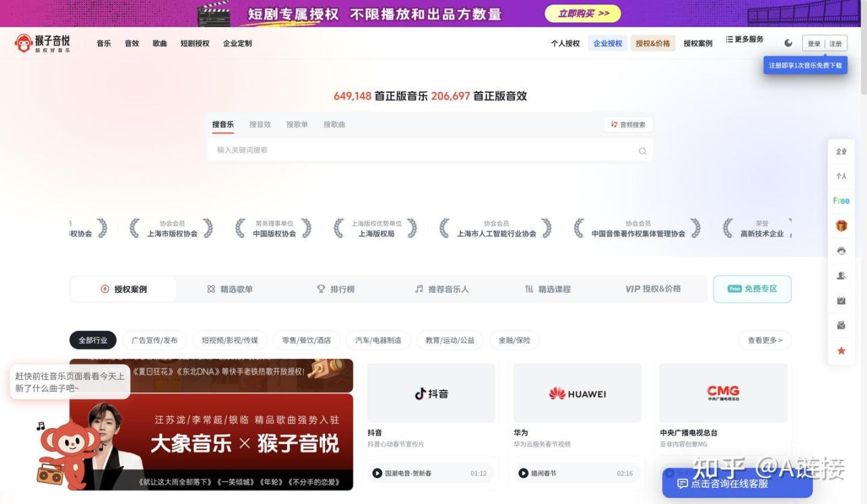Switch to the 排行榜 tab
This screenshot has width=867, height=504.
click(336, 289)
